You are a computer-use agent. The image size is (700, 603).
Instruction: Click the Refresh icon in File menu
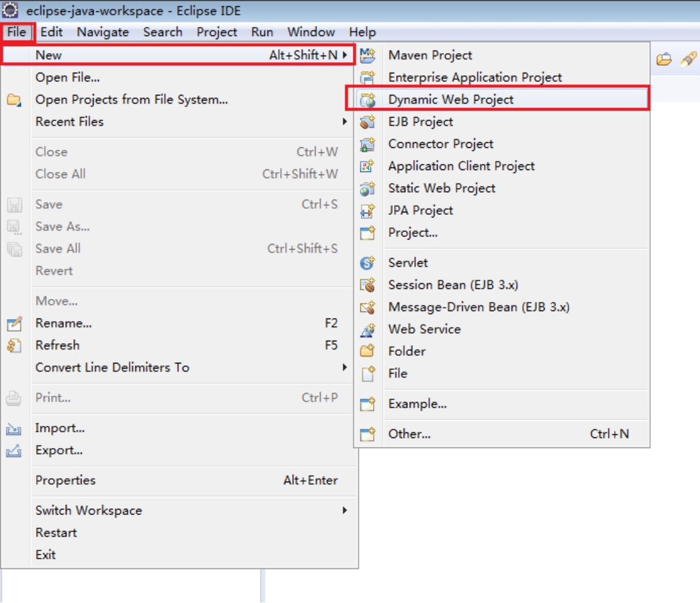coord(14,346)
